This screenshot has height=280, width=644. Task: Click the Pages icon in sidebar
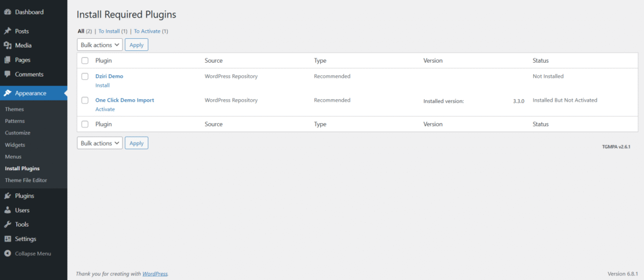8,60
